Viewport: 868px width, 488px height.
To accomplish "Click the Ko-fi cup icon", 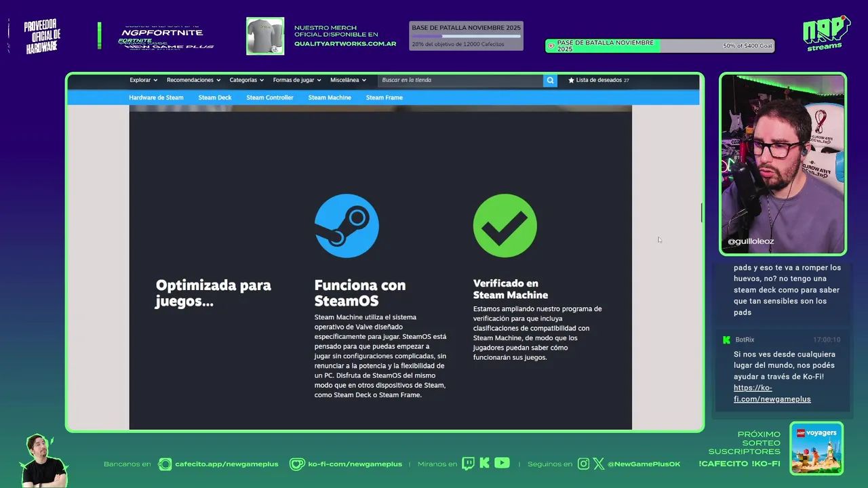I will [297, 464].
